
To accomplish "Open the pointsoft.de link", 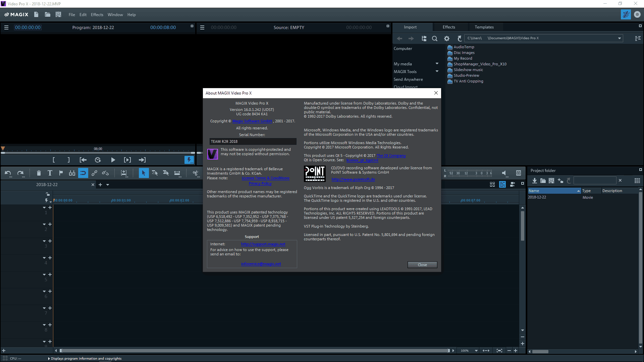I will click(x=353, y=179).
